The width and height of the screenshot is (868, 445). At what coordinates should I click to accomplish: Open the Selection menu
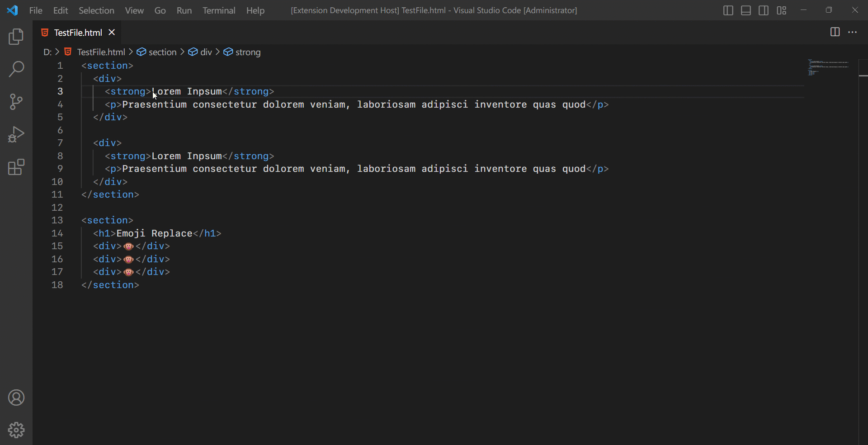coord(96,10)
